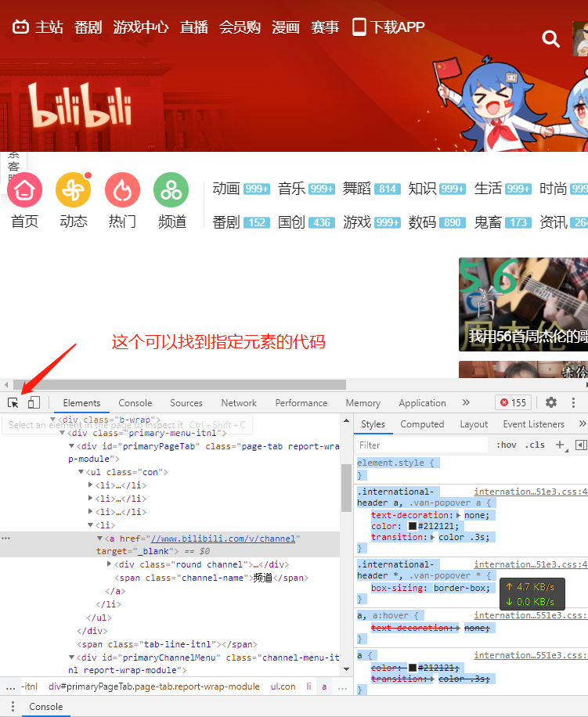The width and height of the screenshot is (588, 717).
Task: Toggle the .cls class editor button
Action: click(x=535, y=445)
